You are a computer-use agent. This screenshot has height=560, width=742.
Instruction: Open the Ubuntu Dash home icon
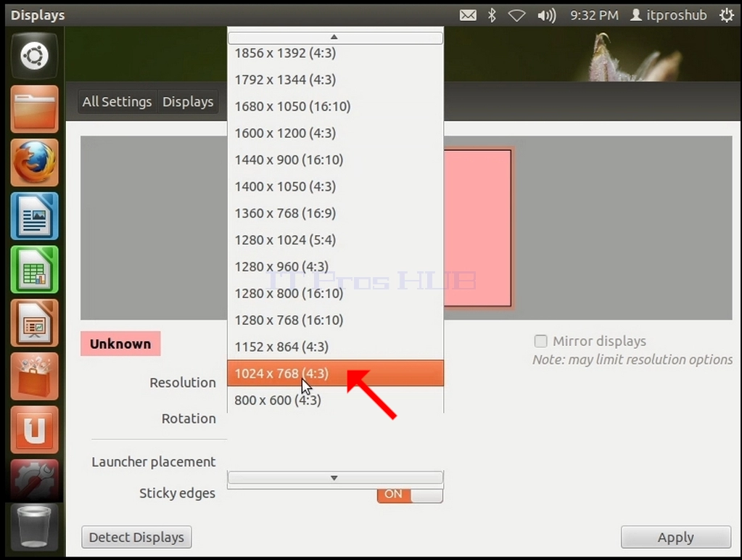[35, 56]
